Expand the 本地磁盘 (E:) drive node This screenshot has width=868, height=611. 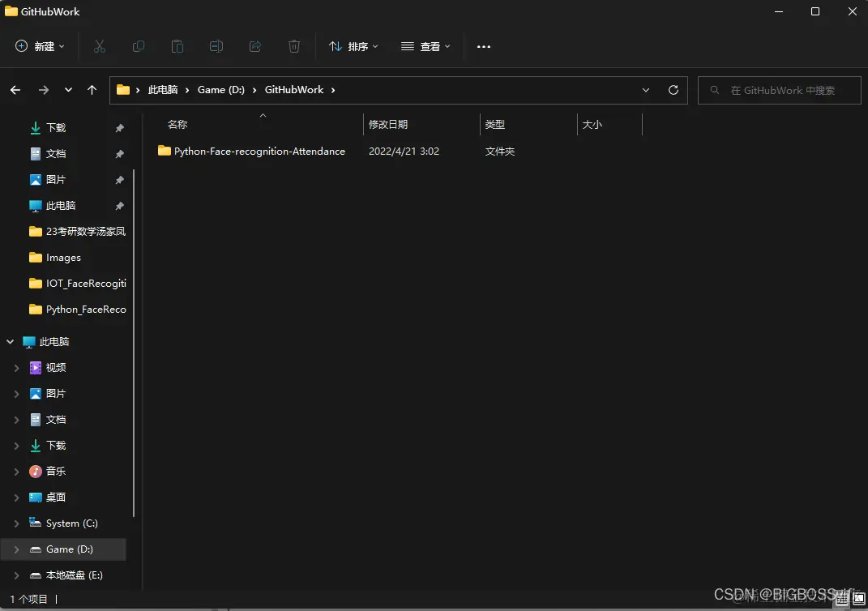pyautogui.click(x=16, y=575)
